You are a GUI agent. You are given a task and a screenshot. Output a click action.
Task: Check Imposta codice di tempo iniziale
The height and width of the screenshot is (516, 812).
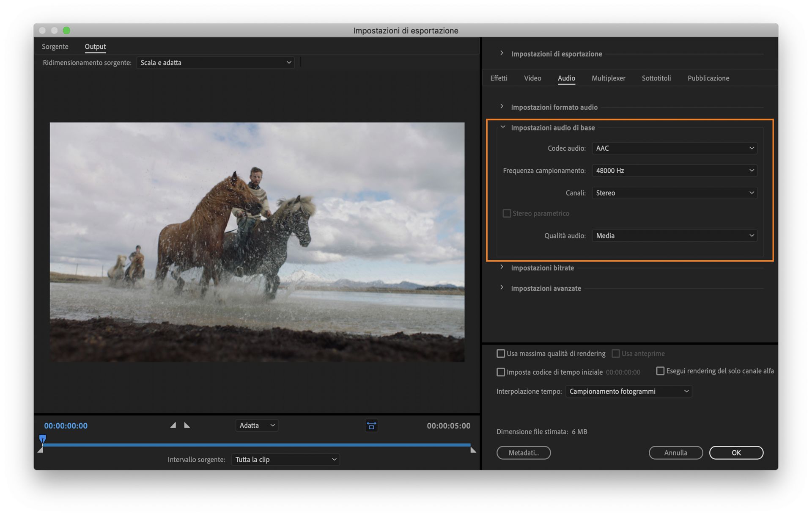click(x=501, y=372)
